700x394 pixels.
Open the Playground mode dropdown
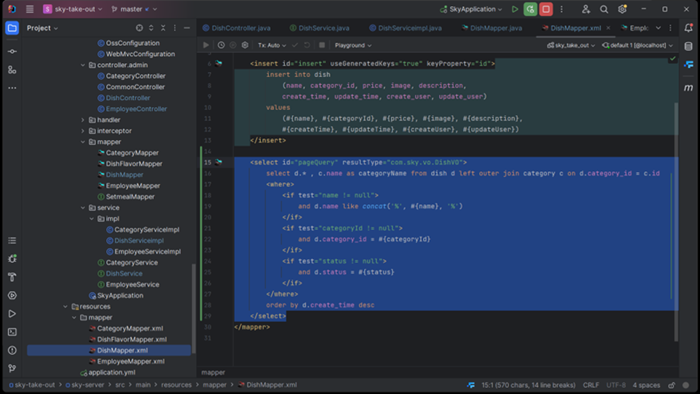(353, 45)
